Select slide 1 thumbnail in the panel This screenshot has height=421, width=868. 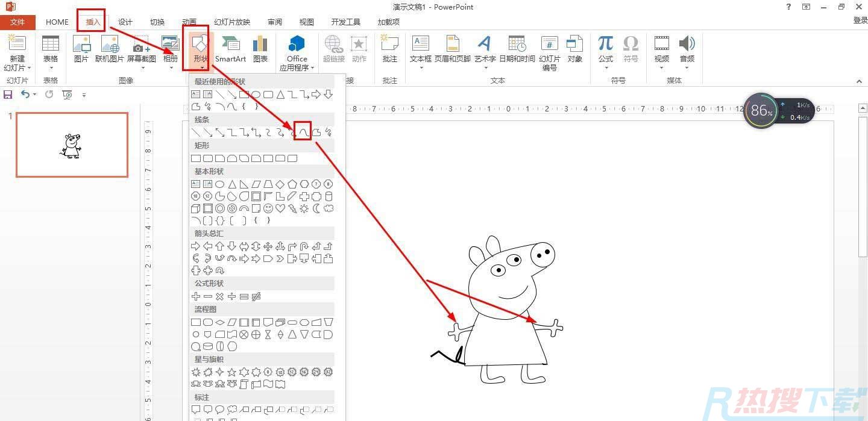pyautogui.click(x=72, y=145)
